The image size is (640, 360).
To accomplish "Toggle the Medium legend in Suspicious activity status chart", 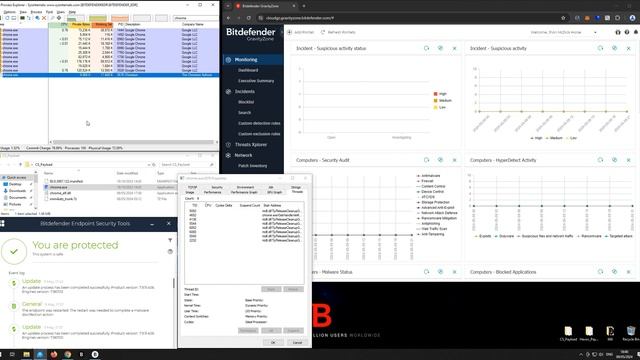I will [x=442, y=100].
